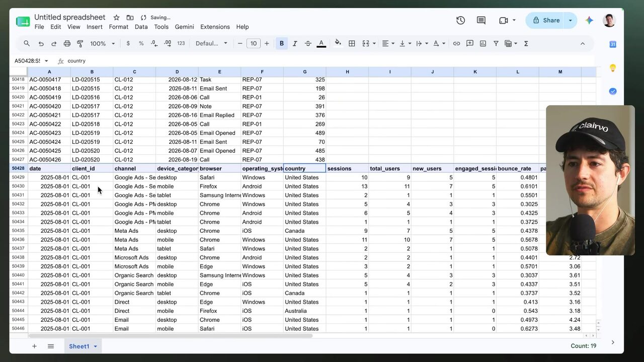Create a filter
Image resolution: width=644 pixels, height=362 pixels.
pyautogui.click(x=496, y=44)
